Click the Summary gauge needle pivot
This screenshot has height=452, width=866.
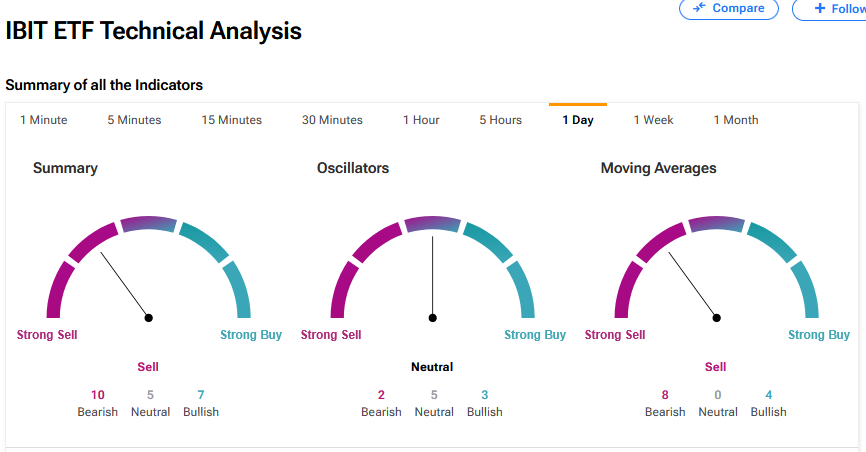pyautogui.click(x=149, y=318)
